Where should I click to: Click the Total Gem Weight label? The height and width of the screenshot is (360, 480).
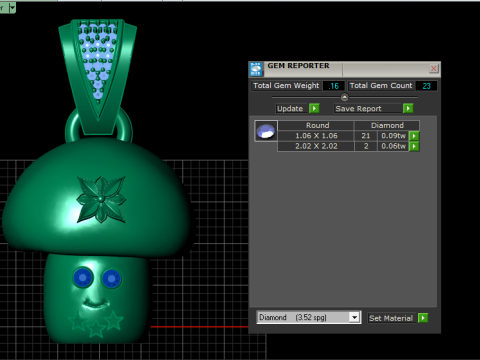pyautogui.click(x=286, y=86)
